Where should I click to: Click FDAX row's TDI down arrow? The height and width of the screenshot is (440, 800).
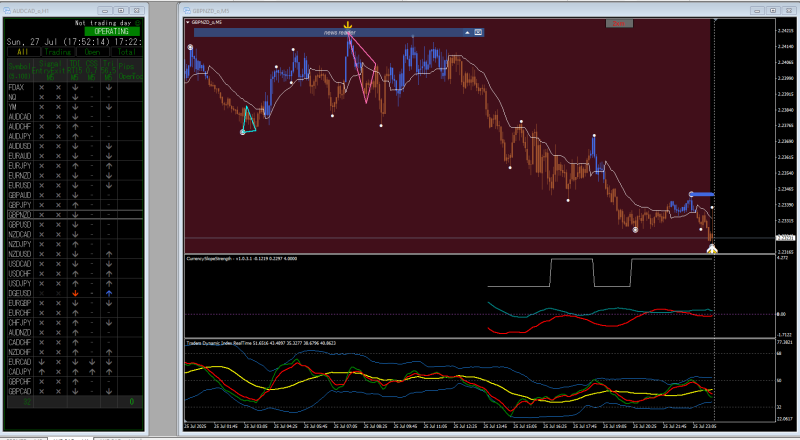(x=75, y=87)
